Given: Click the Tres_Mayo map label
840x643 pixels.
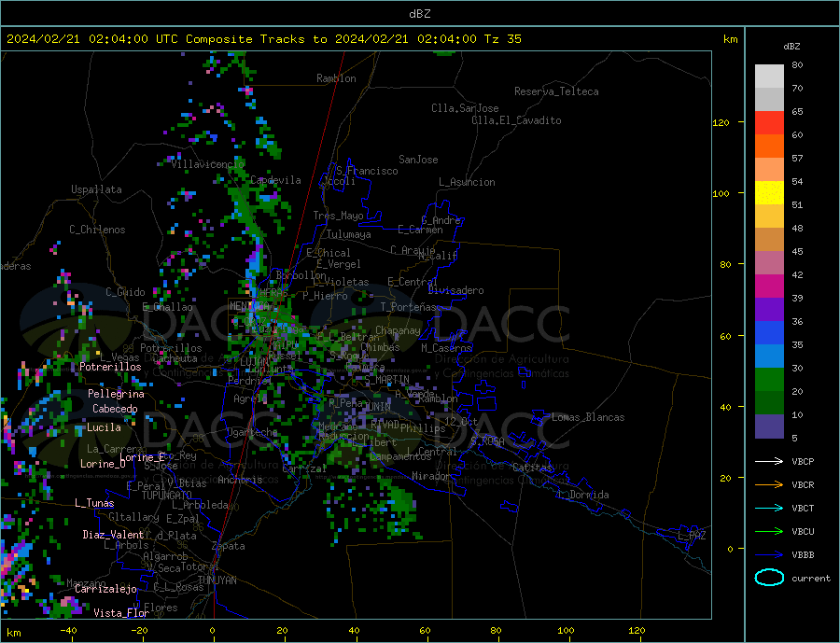Looking at the screenshot, I should click(338, 216).
